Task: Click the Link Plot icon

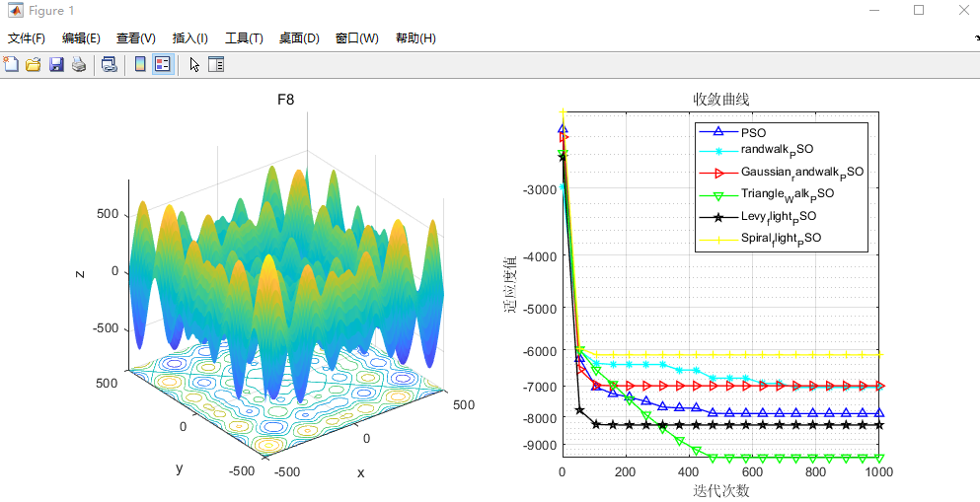Action: [x=110, y=64]
